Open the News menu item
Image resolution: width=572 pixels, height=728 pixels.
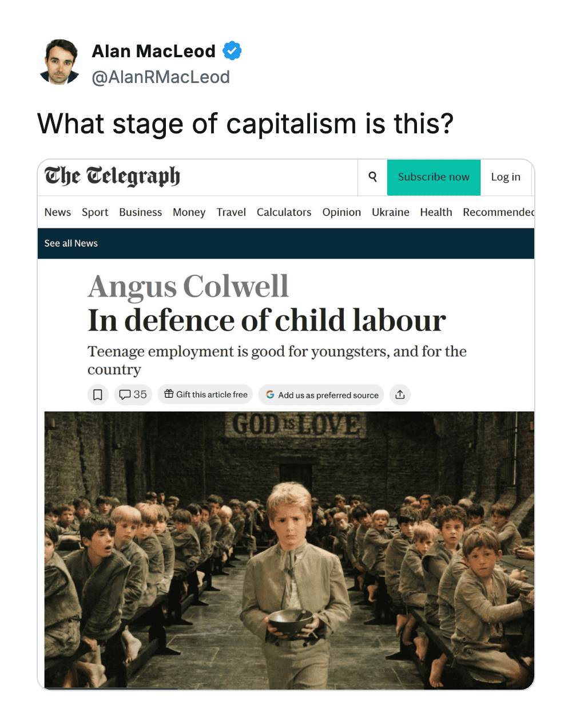click(58, 212)
